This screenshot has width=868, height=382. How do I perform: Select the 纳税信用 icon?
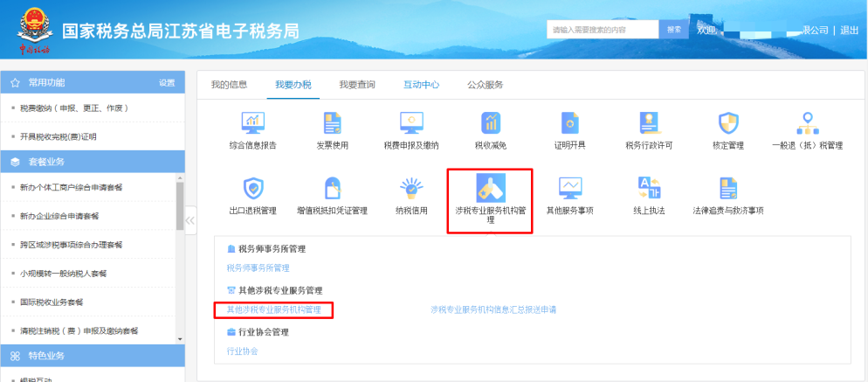pos(410,190)
